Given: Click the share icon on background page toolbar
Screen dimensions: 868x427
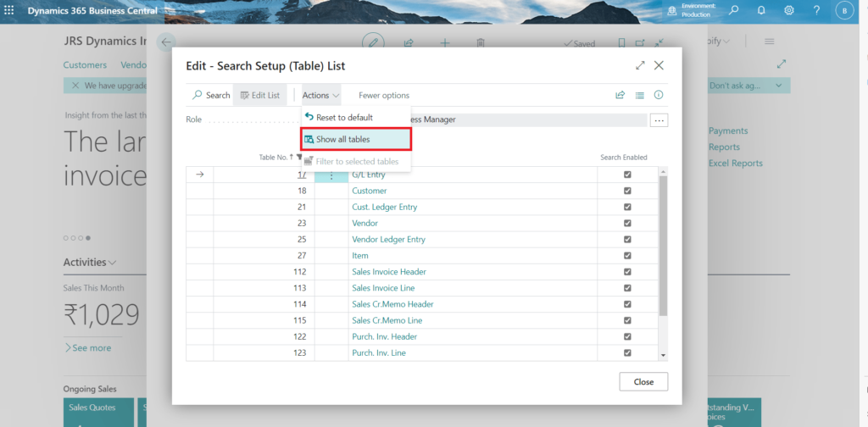Looking at the screenshot, I should pyautogui.click(x=409, y=42).
